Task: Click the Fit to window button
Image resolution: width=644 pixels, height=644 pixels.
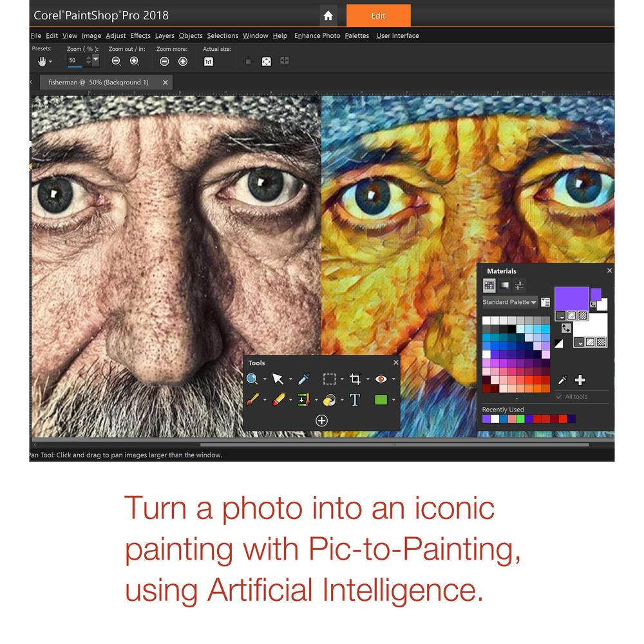Action: click(x=266, y=61)
